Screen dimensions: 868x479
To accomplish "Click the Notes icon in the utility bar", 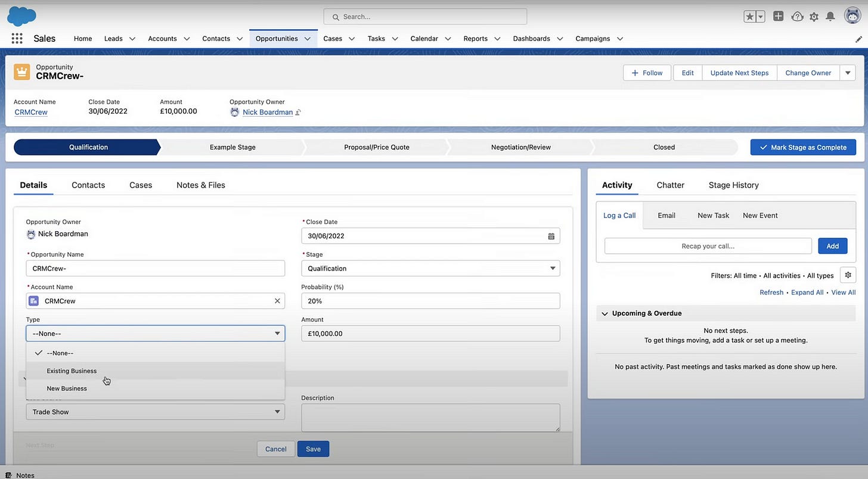I will 9,475.
